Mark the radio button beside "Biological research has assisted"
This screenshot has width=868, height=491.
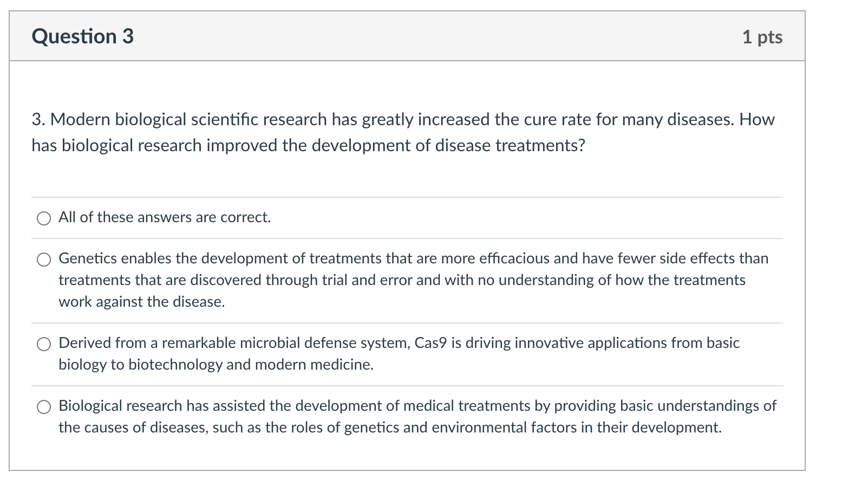pos(44,407)
